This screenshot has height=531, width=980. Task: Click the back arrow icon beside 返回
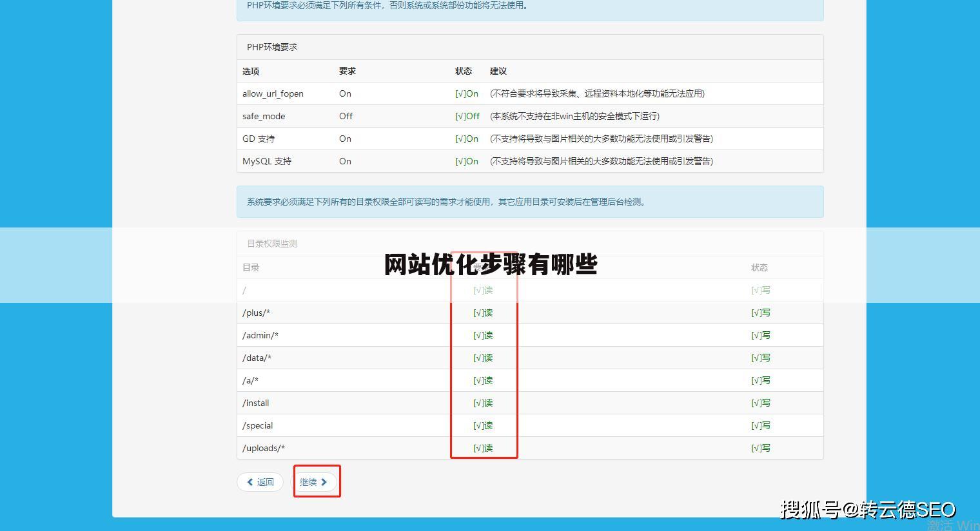coord(250,481)
